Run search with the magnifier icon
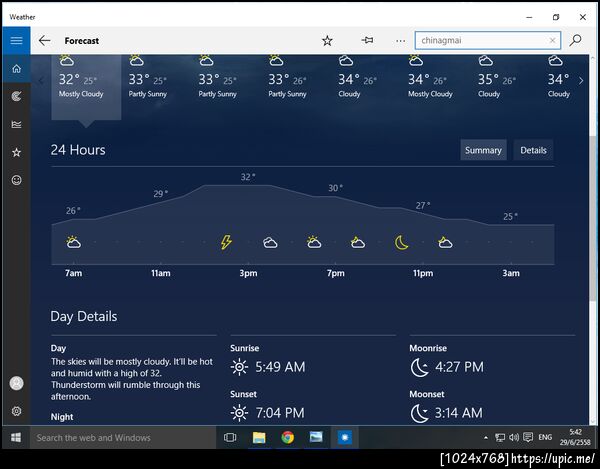Screen dimensions: 600x469 pyautogui.click(x=575, y=40)
